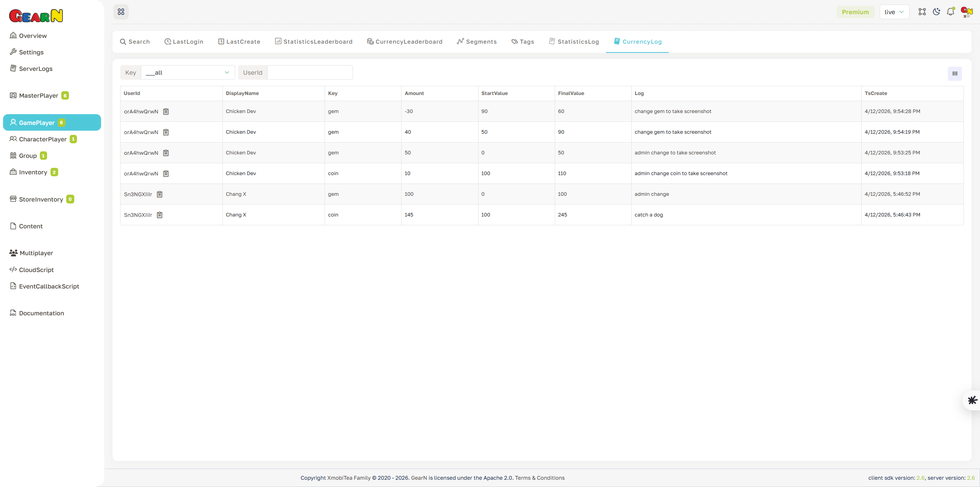The image size is (980, 487).
Task: Open notifications via the bell icon
Action: tap(951, 12)
